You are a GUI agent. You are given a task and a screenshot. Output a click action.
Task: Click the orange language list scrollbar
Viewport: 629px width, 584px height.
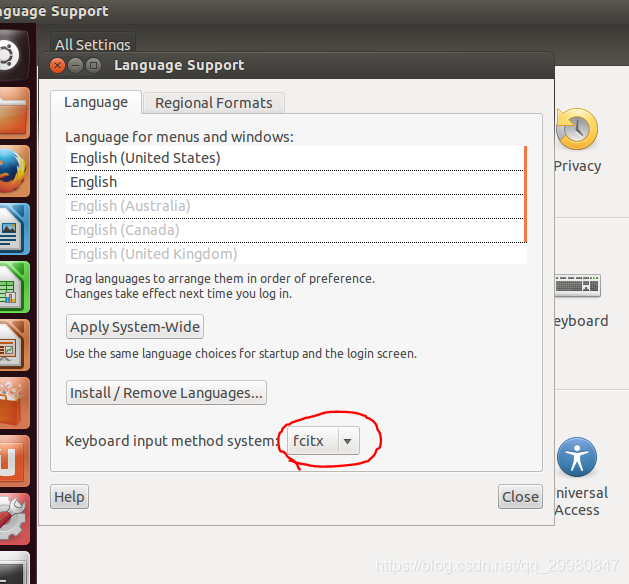(x=526, y=194)
